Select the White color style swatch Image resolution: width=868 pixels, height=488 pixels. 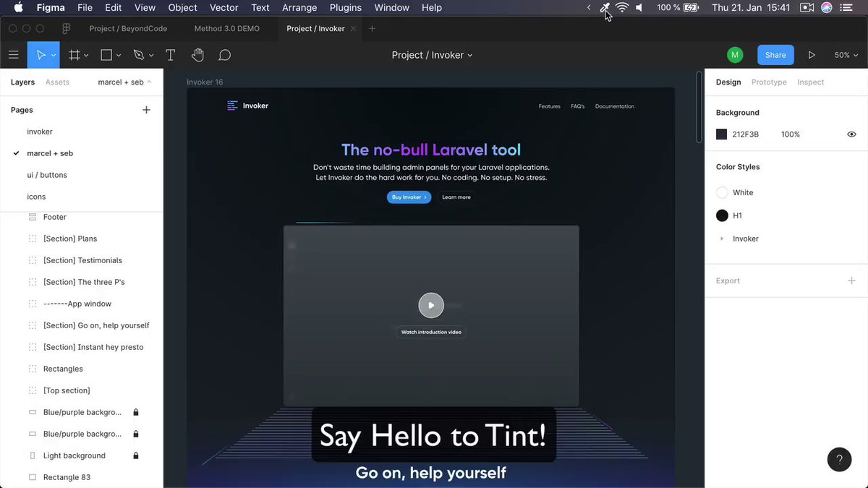722,192
